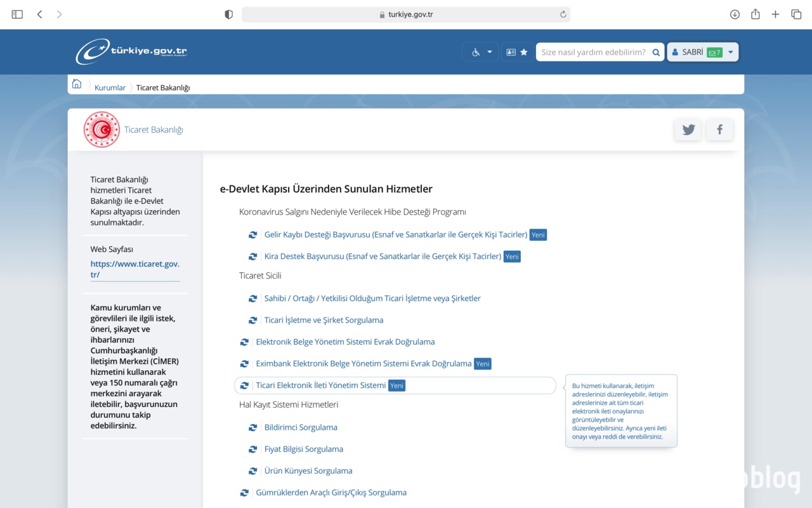The width and height of the screenshot is (812, 508).
Task: Open Ticari İşletme ve Şirket Sorgulama
Action: click(324, 320)
